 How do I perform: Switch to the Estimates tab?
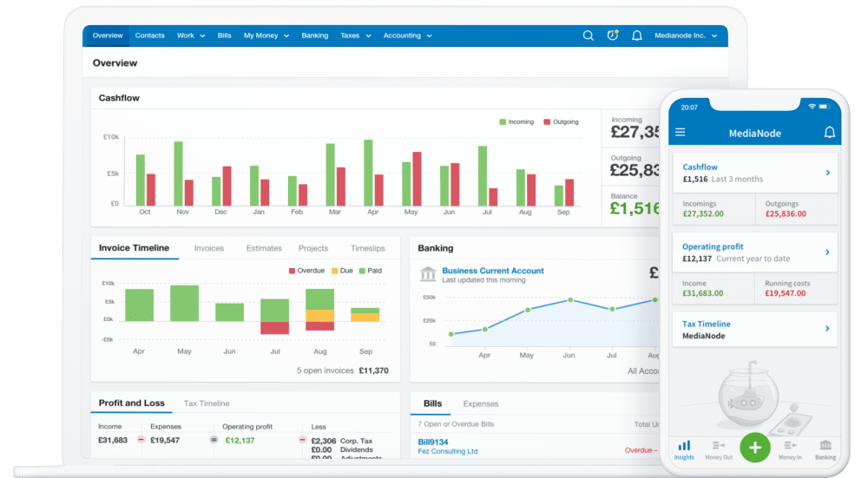264,248
